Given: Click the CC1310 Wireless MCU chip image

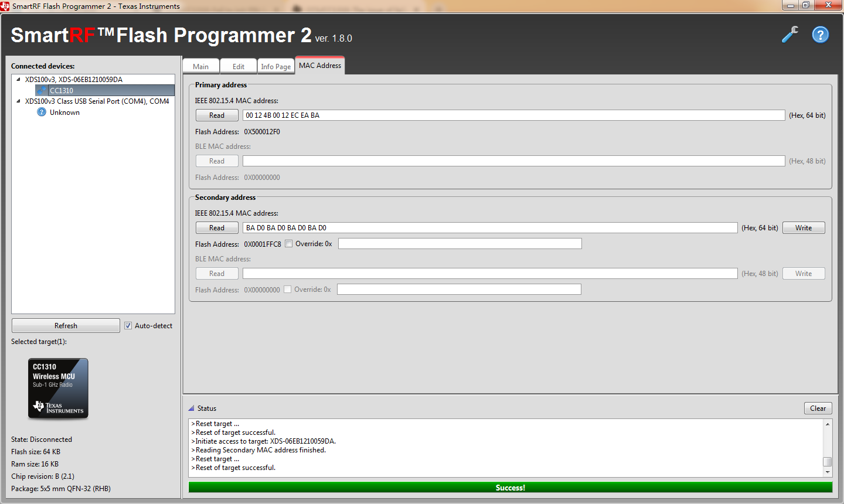Looking at the screenshot, I should coord(58,388).
